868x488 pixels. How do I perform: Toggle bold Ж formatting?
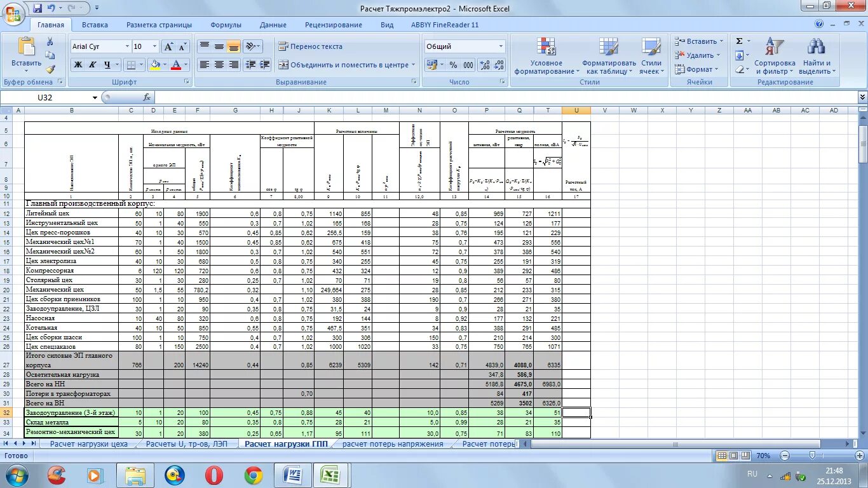coord(78,65)
